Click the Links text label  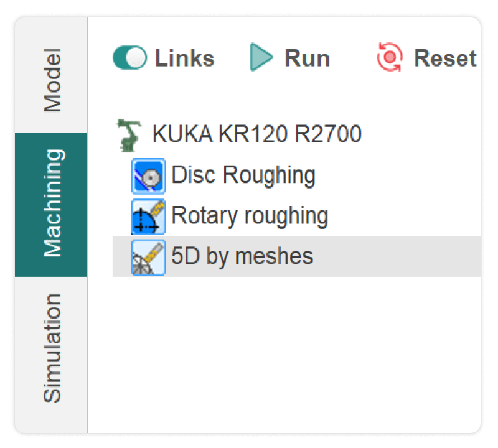(x=184, y=58)
